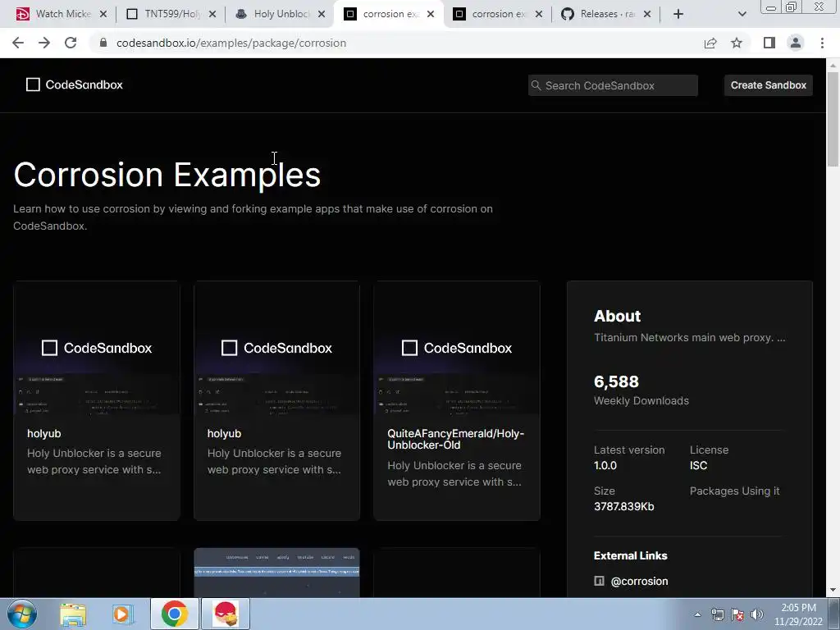Image resolution: width=840 pixels, height=630 pixels.
Task: Go forward to the next page
Action: coord(44,43)
